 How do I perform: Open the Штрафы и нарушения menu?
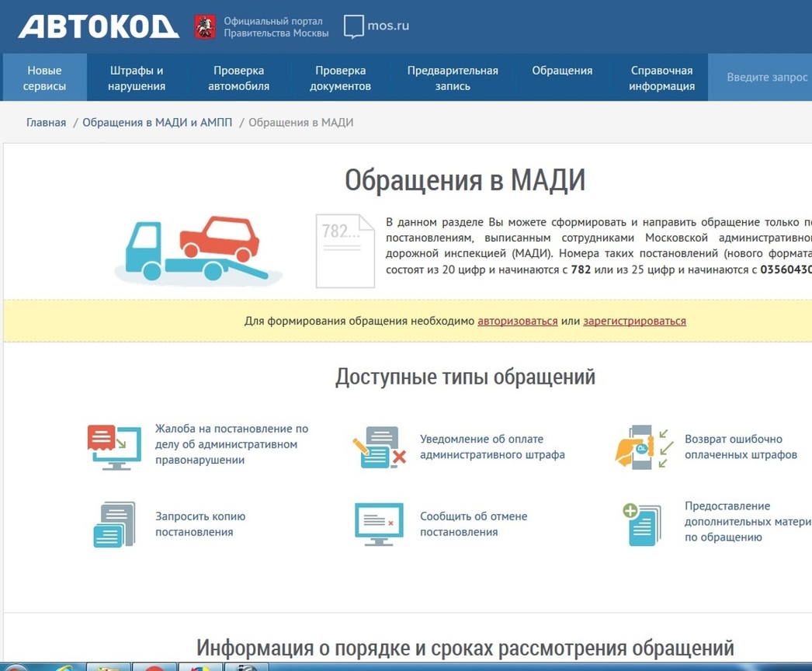pos(137,78)
